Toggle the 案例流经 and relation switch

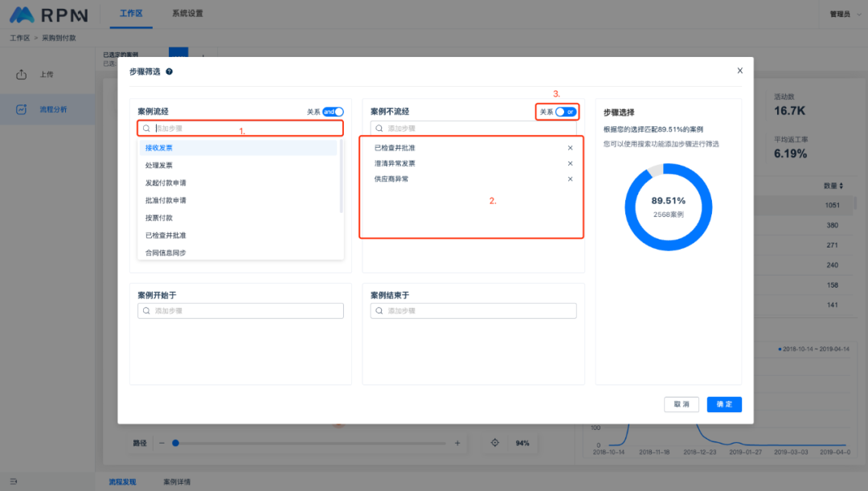click(x=333, y=112)
